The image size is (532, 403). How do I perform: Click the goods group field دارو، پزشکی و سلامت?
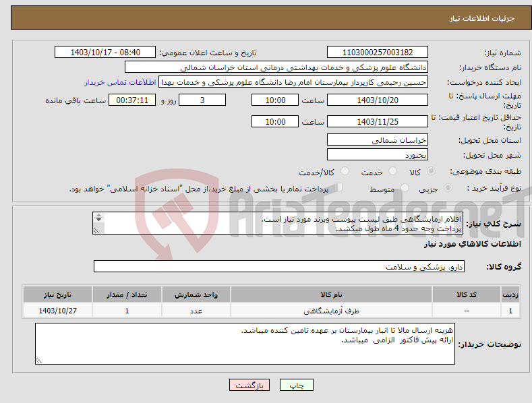point(279,266)
